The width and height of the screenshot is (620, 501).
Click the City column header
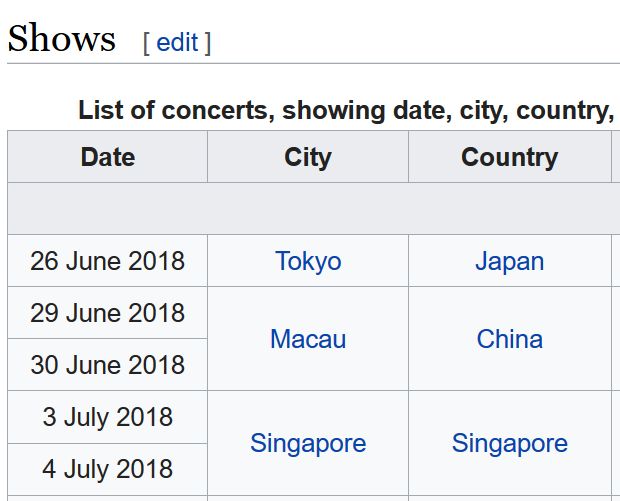pyautogui.click(x=308, y=157)
